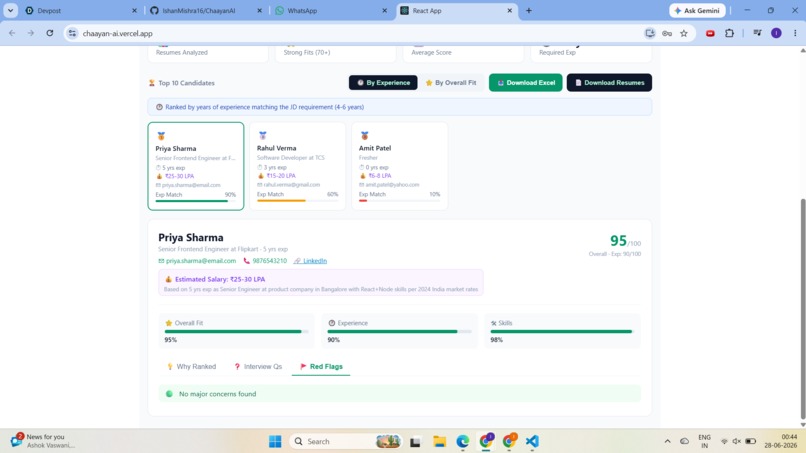
Task: Open tab search dropdown arrow in Chrome
Action: tap(10, 10)
